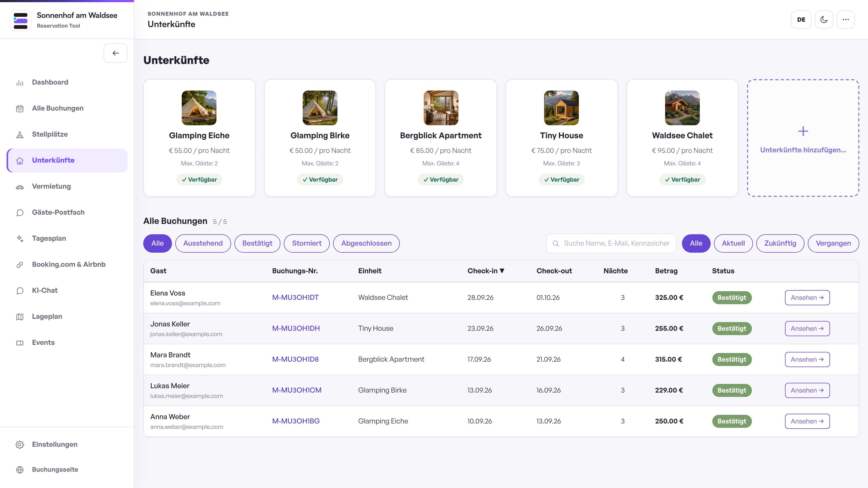Sort table by Check-in column arrow

502,271
